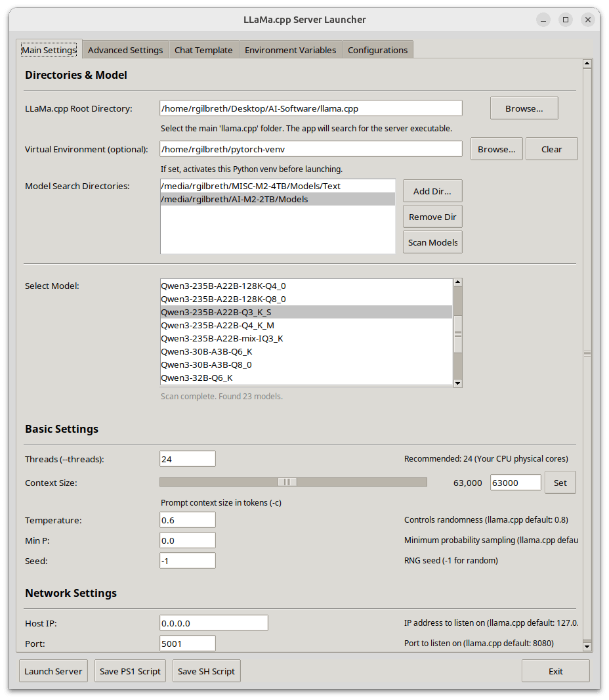Click the Scan Models button
This screenshot has width=609, height=700.
[432, 242]
